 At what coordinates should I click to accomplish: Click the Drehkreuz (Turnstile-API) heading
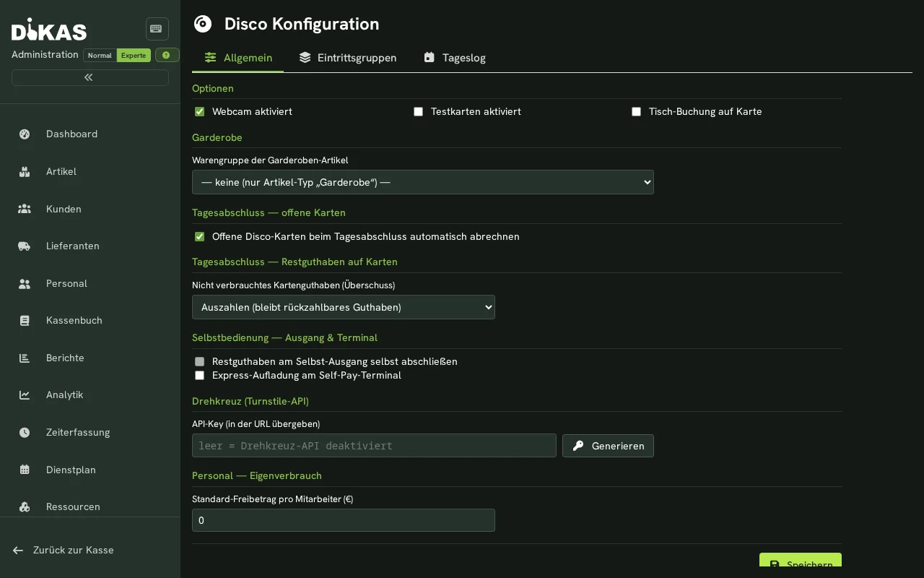tap(250, 401)
